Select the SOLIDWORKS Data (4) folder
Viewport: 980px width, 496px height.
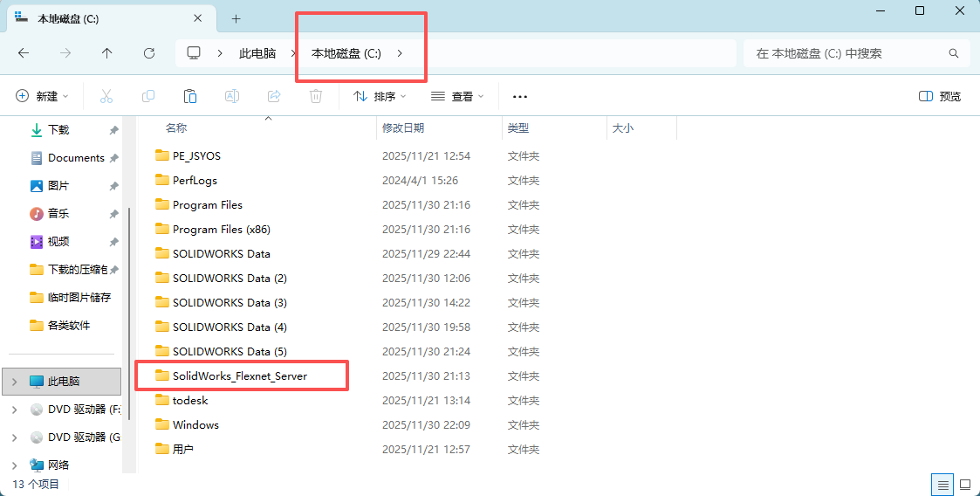tap(230, 327)
